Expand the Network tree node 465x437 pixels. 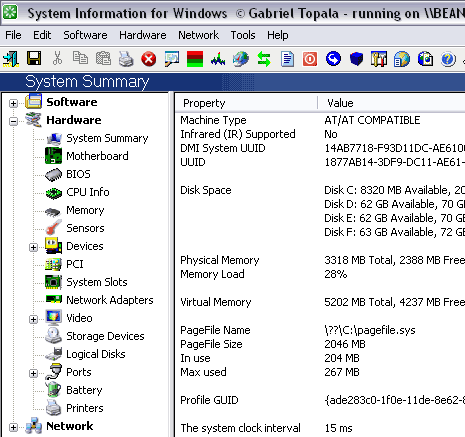(13, 427)
